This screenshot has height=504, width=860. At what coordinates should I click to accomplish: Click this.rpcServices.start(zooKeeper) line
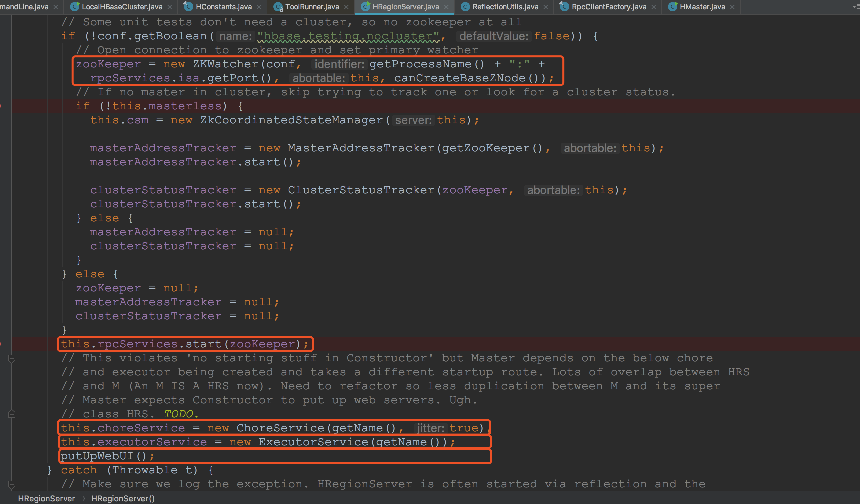tap(185, 344)
